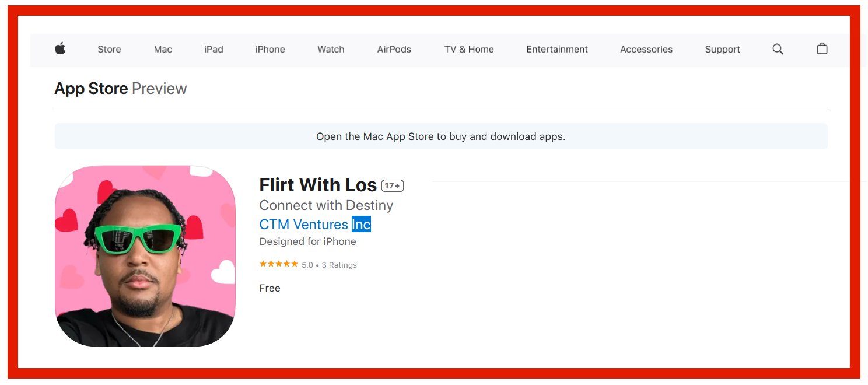The width and height of the screenshot is (868, 385).
Task: Click the Open the Mac App Store banner
Action: tap(441, 136)
